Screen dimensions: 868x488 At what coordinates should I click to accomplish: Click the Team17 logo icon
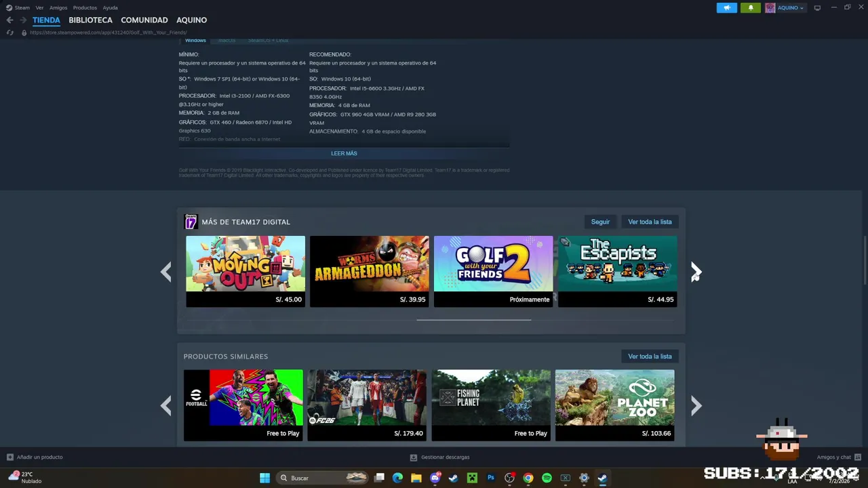click(191, 222)
